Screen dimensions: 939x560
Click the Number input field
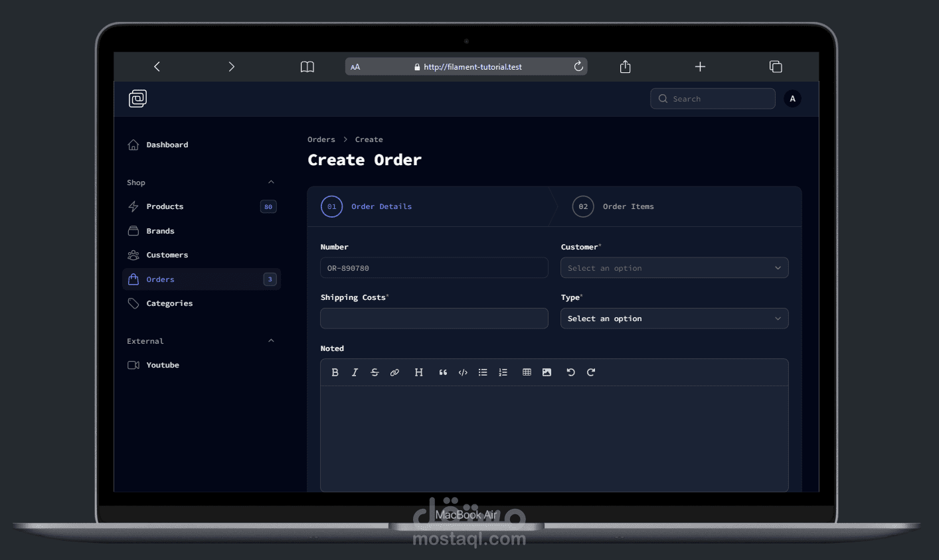tap(434, 268)
